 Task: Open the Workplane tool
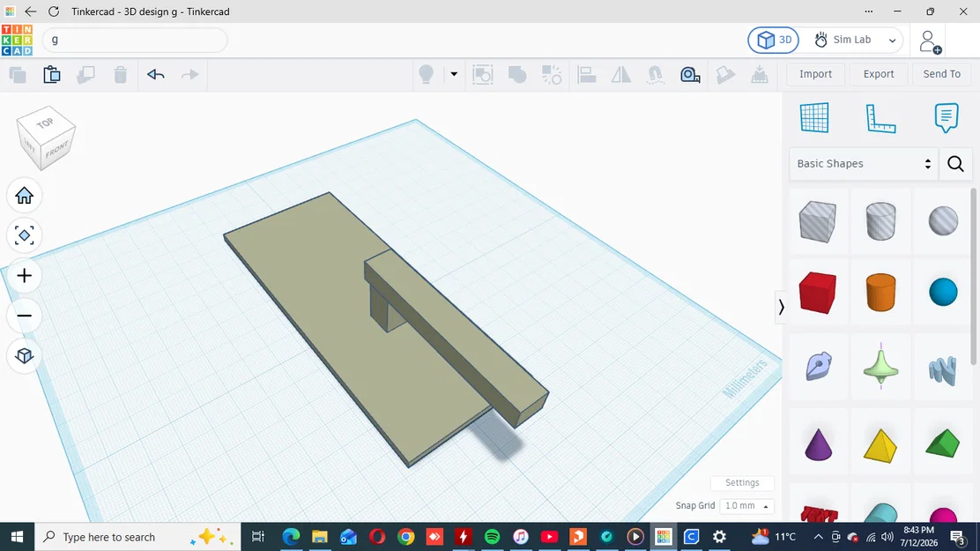(814, 117)
